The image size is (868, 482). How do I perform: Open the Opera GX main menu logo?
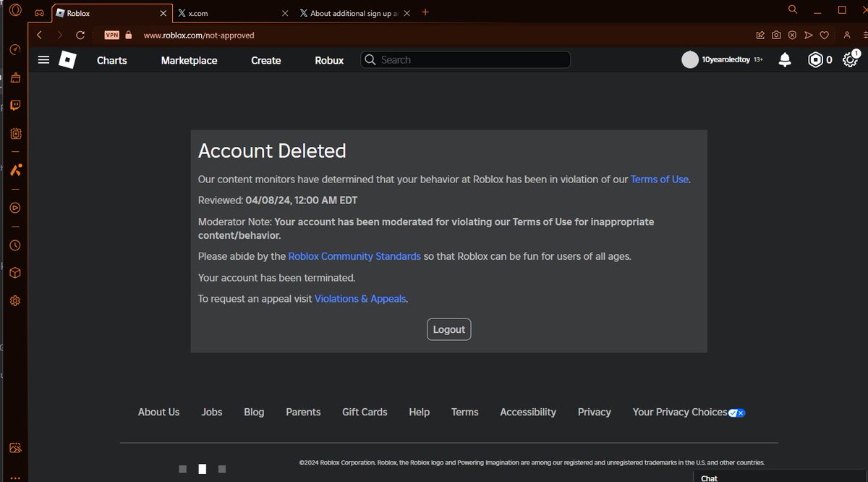15,12
